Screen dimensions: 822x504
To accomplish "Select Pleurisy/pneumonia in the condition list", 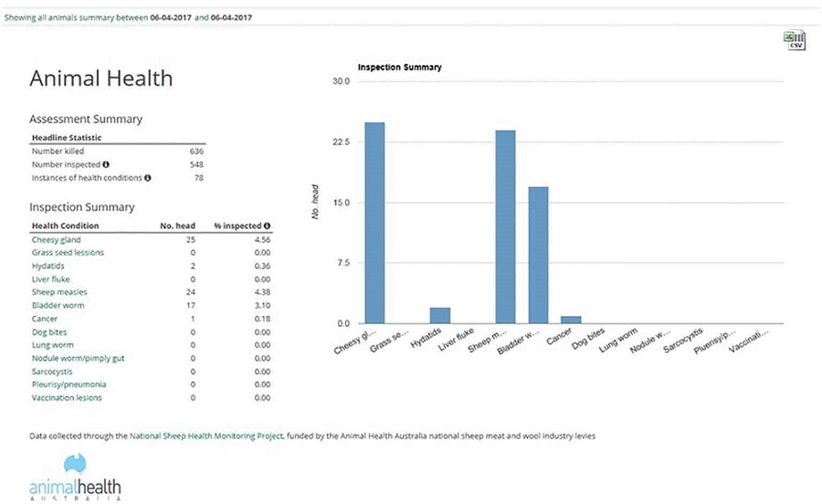I will [x=68, y=384].
